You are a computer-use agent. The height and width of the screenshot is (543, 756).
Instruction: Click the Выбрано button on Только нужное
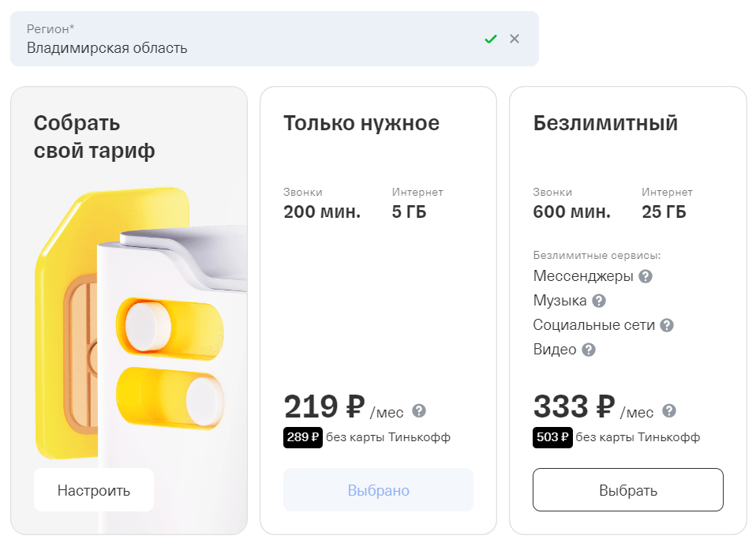(x=378, y=490)
